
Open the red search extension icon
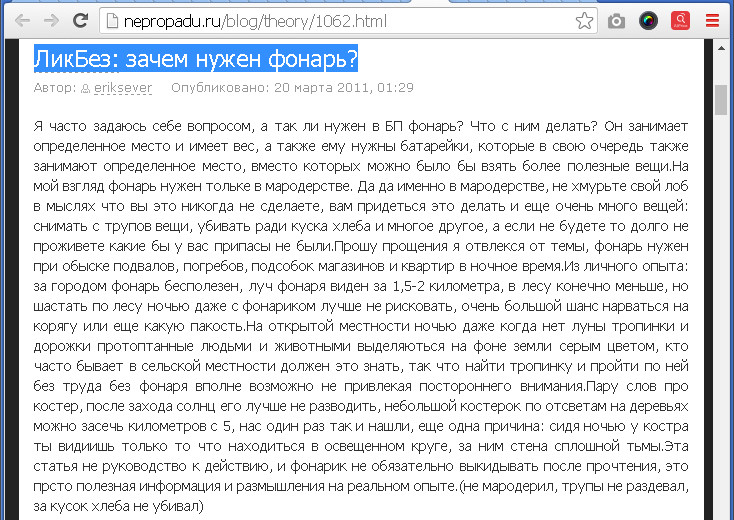(680, 21)
